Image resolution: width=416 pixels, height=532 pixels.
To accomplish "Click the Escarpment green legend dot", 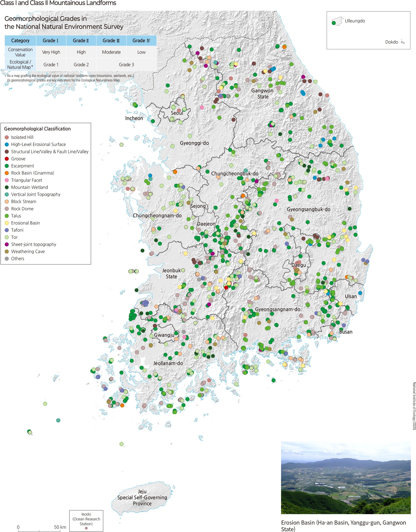I will point(7,166).
